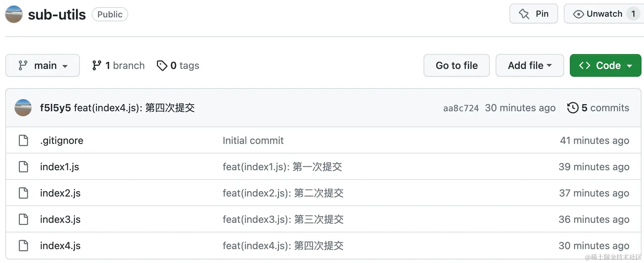Open commit hash aa8c724
This screenshot has height=263, width=644.
[461, 108]
